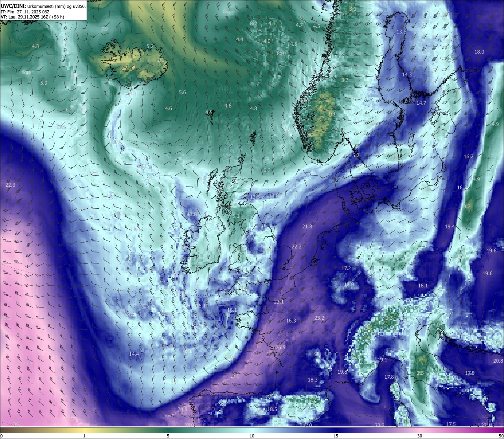Viewport: 504px width, 439px height.
Task: Click the 23.2 value on the map
Action: (319, 318)
